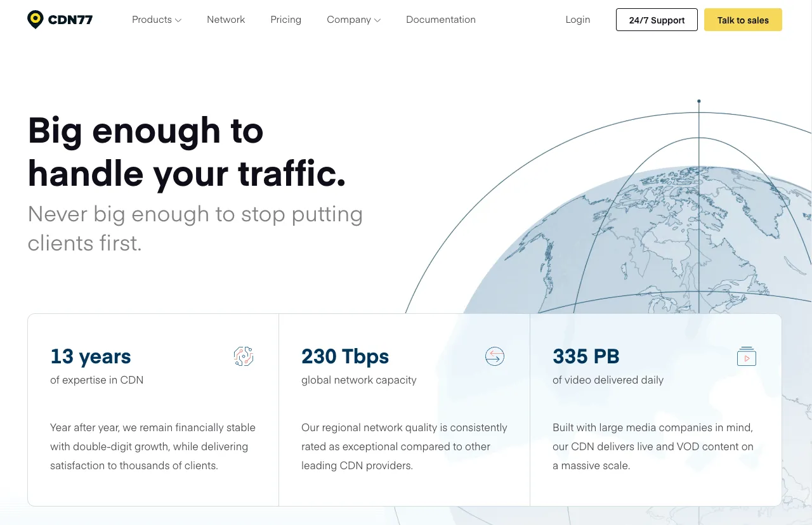
Task: Click the 24/7 Support button
Action: [x=657, y=20]
